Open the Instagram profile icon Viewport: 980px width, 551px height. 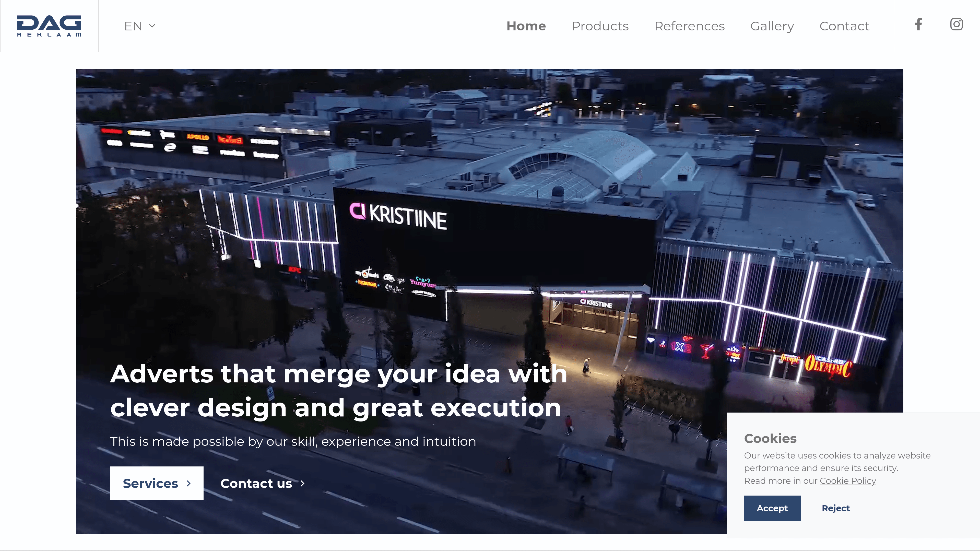[x=957, y=24]
